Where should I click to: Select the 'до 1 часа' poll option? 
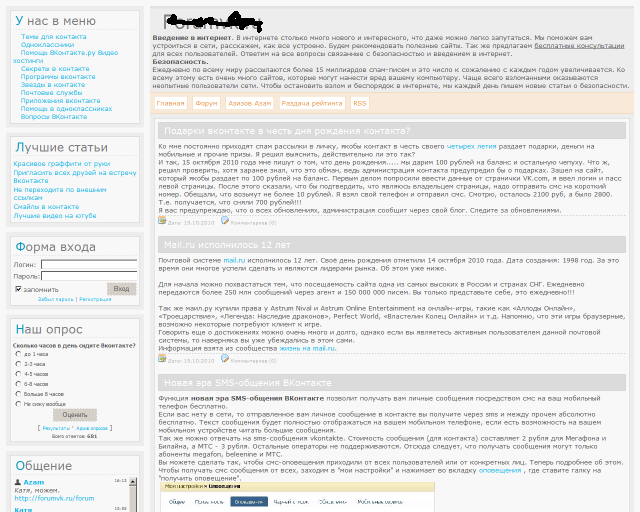click(x=20, y=354)
